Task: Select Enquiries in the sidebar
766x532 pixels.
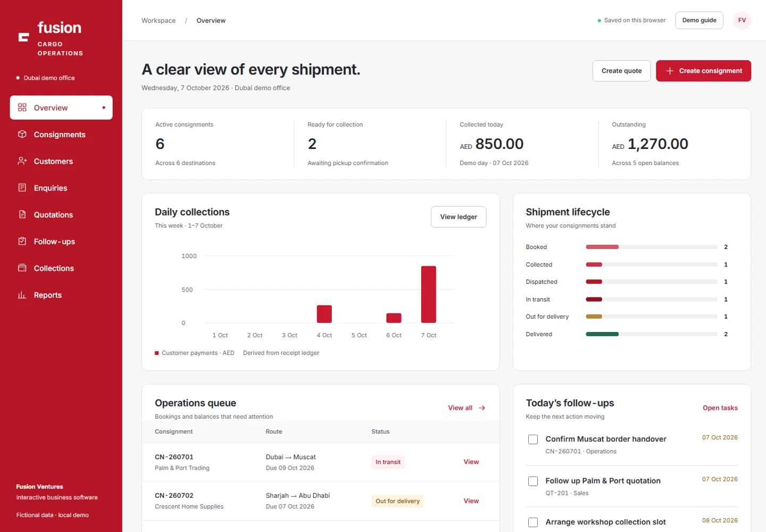Action: 61,188
